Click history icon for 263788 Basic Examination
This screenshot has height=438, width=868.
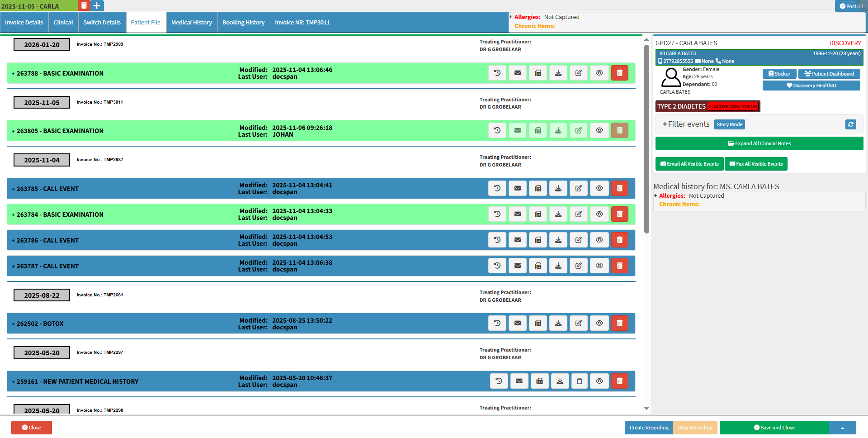[497, 73]
